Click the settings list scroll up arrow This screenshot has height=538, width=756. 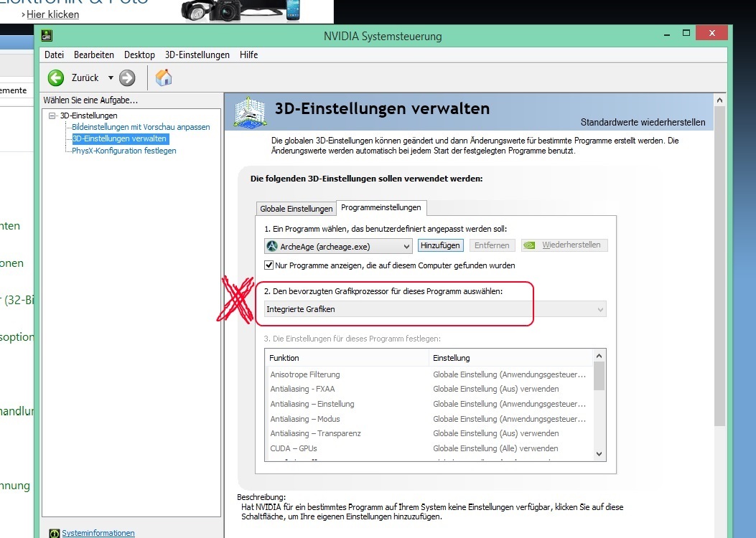point(599,356)
